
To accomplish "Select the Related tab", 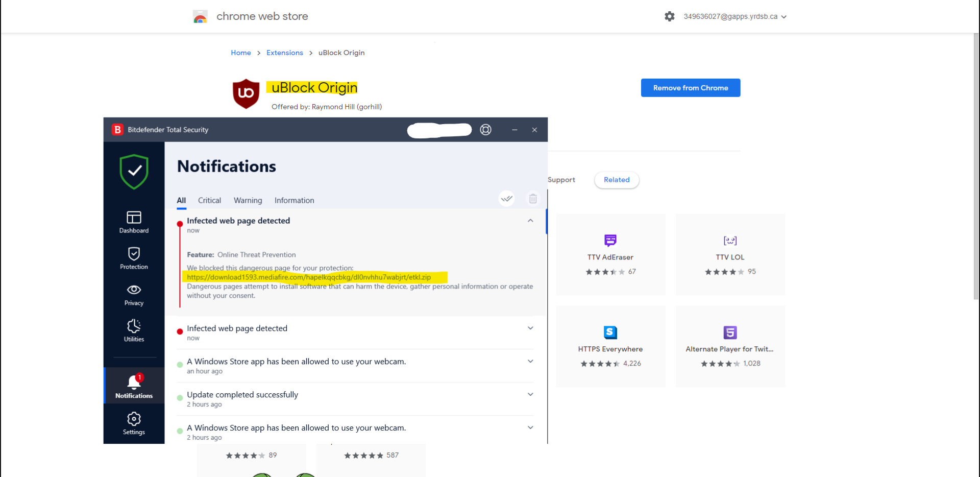I will click(617, 180).
